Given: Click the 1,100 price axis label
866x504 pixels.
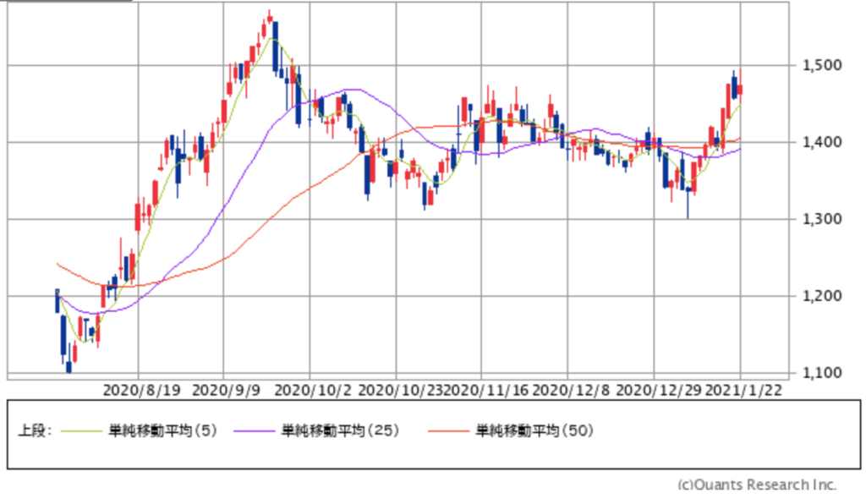Looking at the screenshot, I should click(822, 373).
